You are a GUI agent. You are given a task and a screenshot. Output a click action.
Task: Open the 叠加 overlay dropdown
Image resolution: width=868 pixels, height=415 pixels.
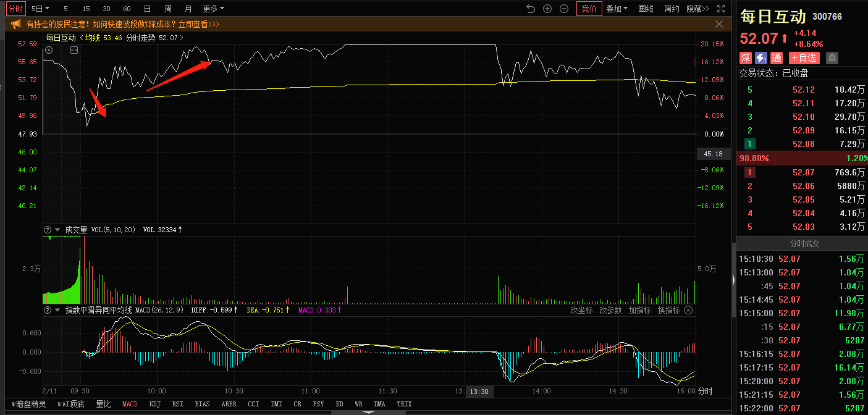tap(617, 9)
